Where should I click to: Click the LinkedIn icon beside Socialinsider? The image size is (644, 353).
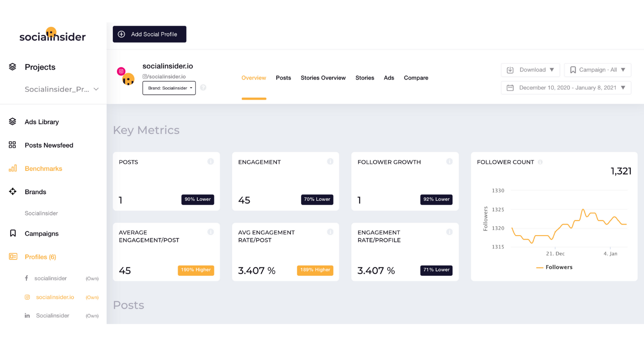[x=27, y=315]
